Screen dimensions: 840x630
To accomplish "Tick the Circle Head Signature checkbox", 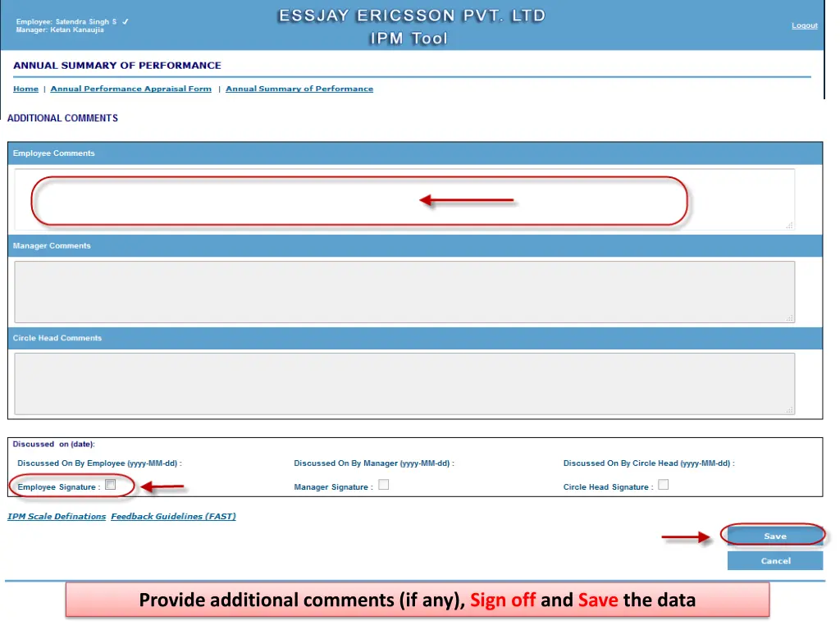I will click(663, 485).
